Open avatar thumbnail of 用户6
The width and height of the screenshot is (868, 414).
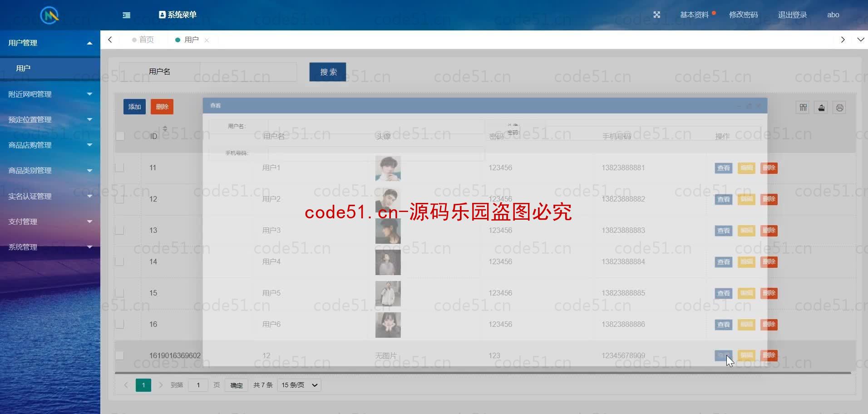388,325
